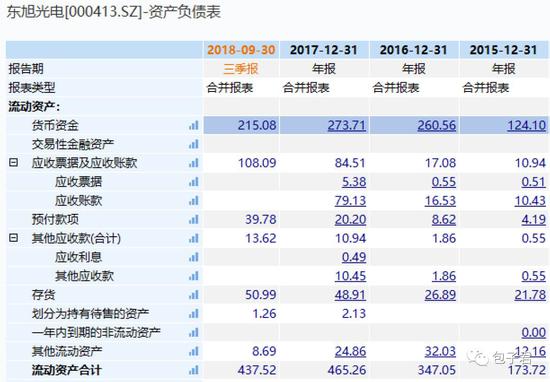Screen dimensions: 550x382
Task: Select the 存货 row label
Action: [43, 295]
